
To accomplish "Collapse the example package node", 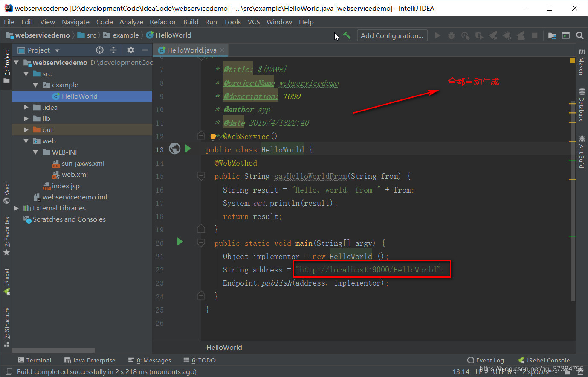I will click(x=35, y=85).
